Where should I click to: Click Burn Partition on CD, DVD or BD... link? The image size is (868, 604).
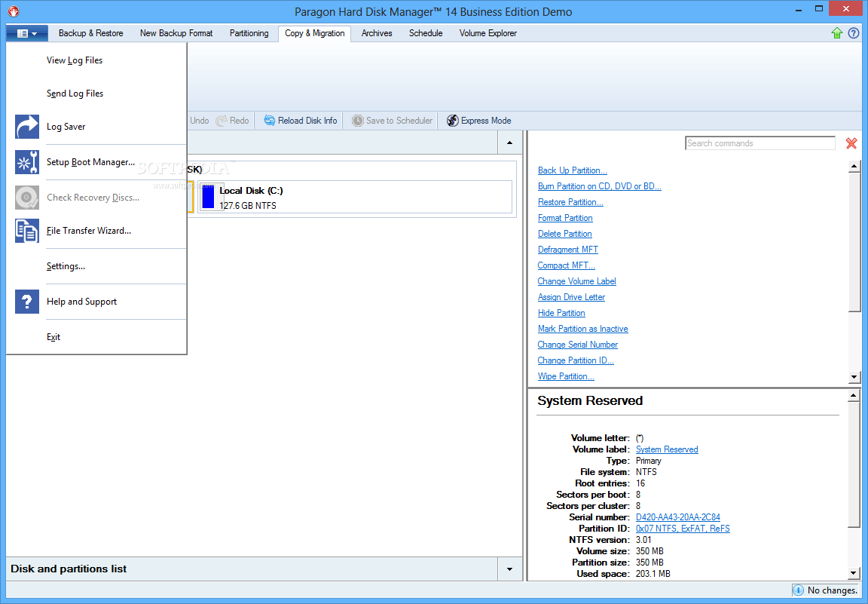click(600, 186)
